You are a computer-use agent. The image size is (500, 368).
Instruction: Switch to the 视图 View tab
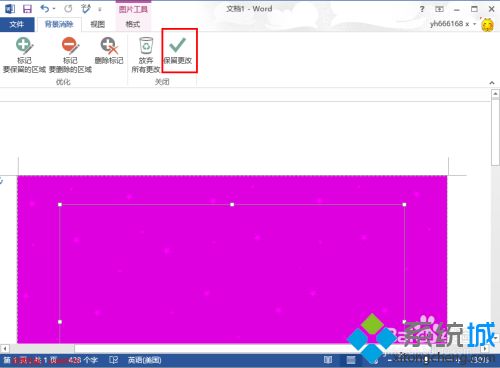97,24
